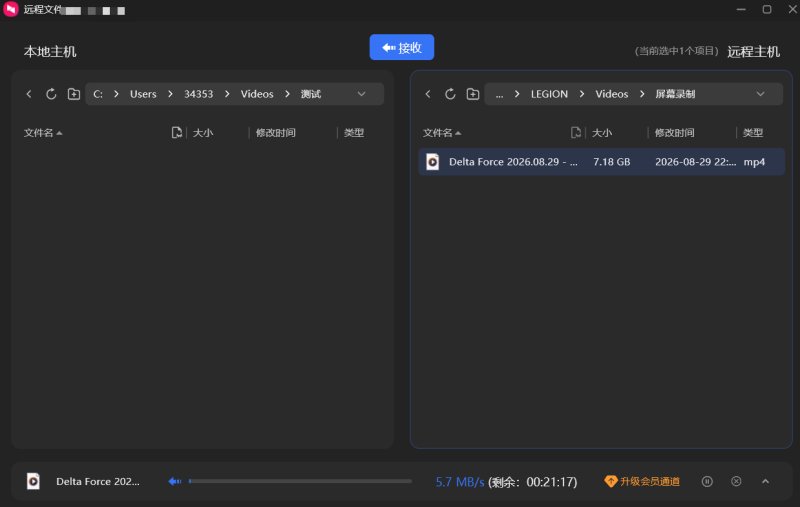Minimize the remote file window
The width and height of the screenshot is (800, 507).
coord(741,9)
